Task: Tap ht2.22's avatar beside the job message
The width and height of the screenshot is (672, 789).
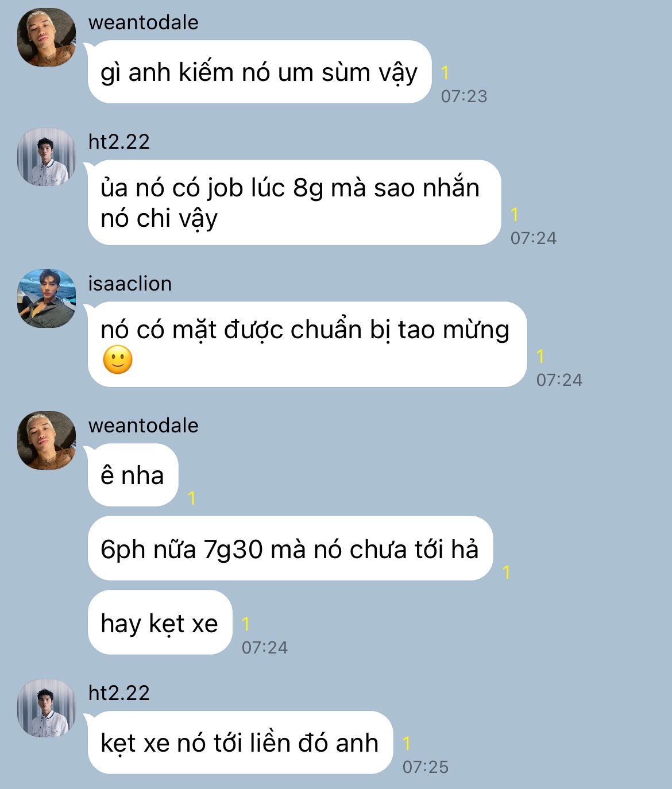Action: (47, 157)
